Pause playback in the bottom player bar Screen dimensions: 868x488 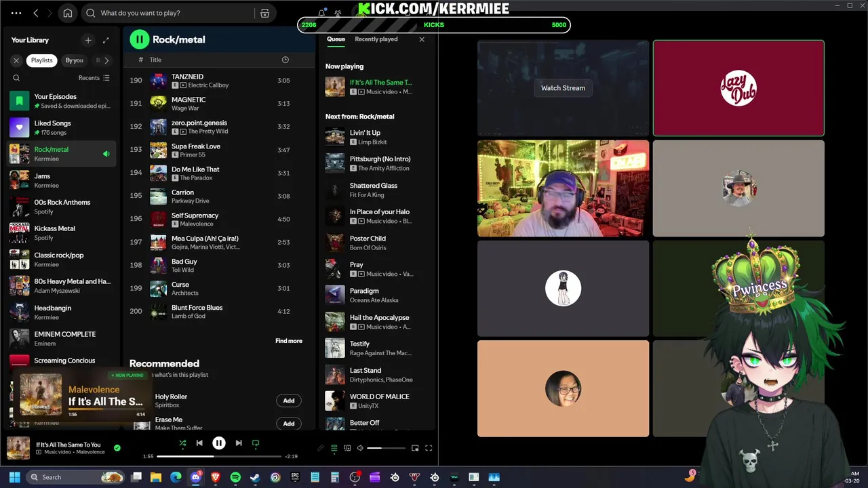[219, 443]
